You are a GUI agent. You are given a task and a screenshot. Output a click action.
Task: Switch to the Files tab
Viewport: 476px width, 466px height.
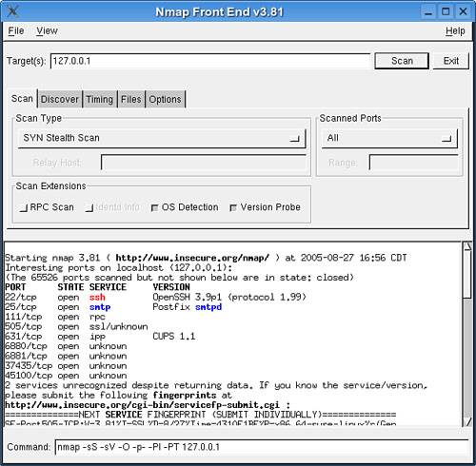[130, 99]
